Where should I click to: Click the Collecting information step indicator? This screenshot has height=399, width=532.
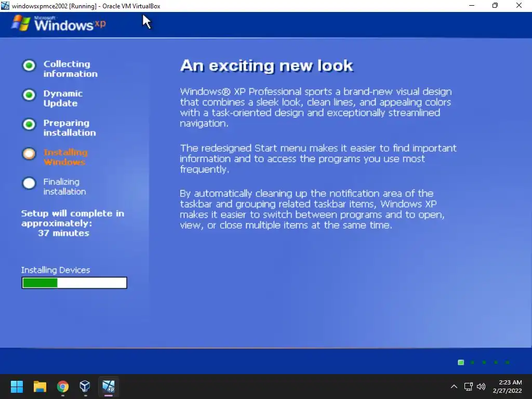[x=29, y=65]
